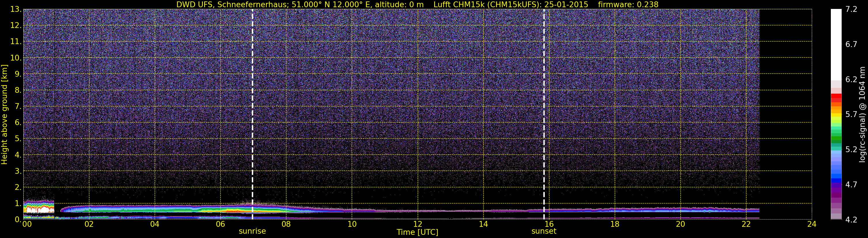Click the 4.2 colorbar tick label
The width and height of the screenshot is (868, 238).
[x=851, y=220]
